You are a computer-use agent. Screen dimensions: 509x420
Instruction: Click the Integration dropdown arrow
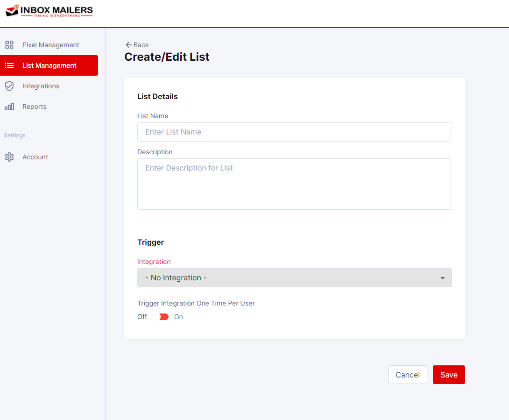(x=442, y=278)
